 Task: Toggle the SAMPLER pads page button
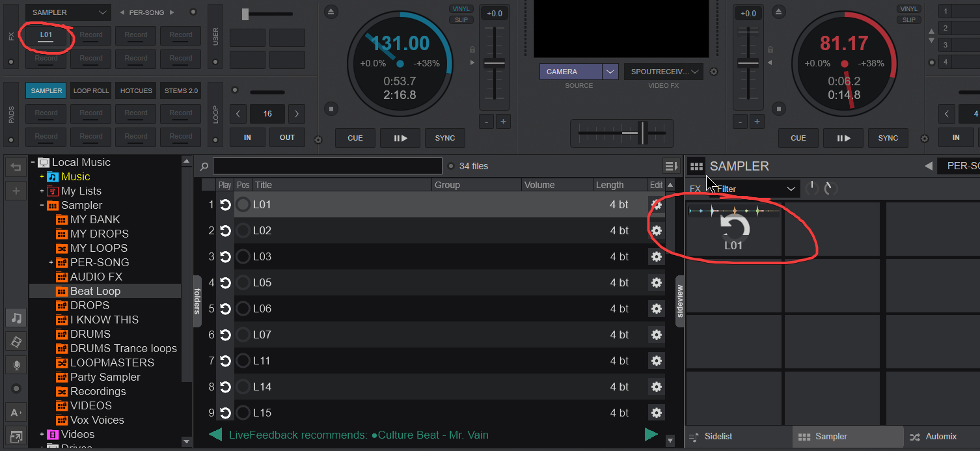(46, 90)
